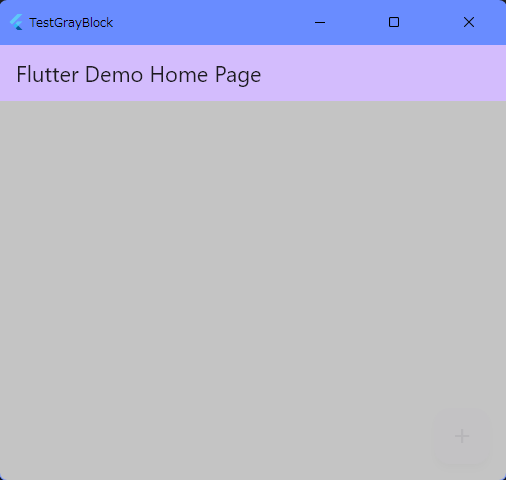Click the faded plus floating action button
This screenshot has width=506, height=480.
pos(462,436)
